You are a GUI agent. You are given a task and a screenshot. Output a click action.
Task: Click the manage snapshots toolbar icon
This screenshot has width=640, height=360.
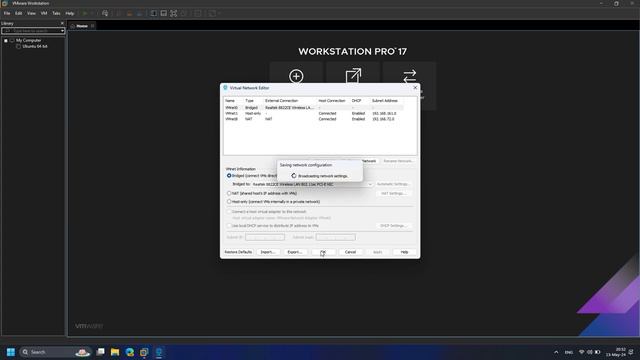(139, 13)
